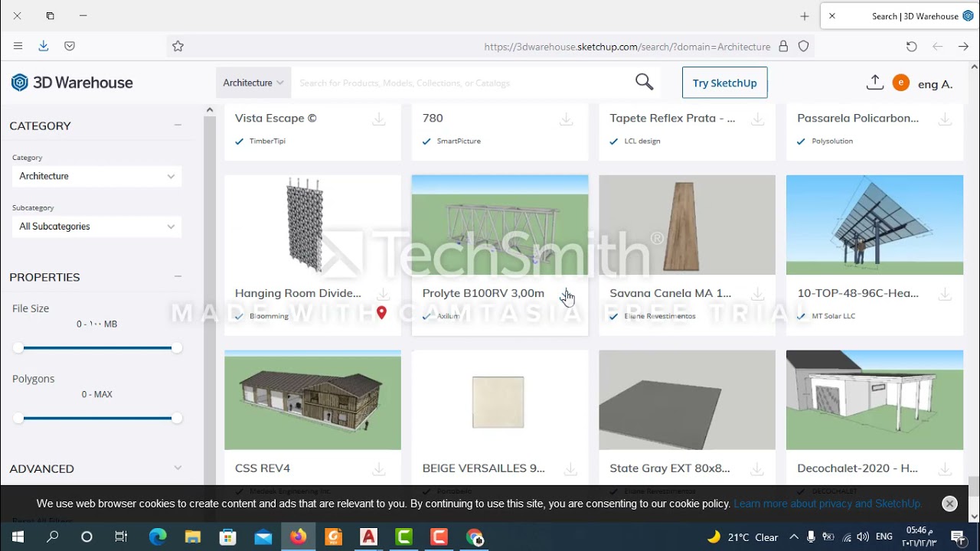980x551 pixels.
Task: Open the All Subcategories dropdown
Action: click(x=96, y=227)
